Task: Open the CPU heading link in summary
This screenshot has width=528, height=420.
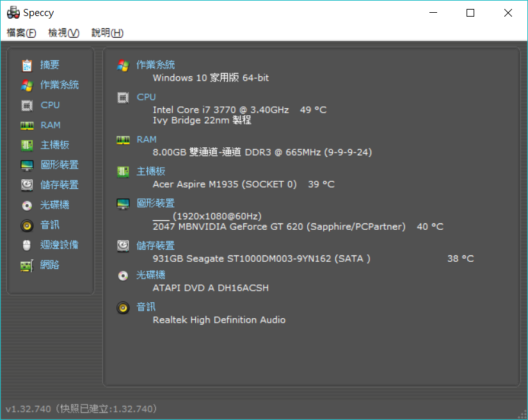Action: (146, 97)
